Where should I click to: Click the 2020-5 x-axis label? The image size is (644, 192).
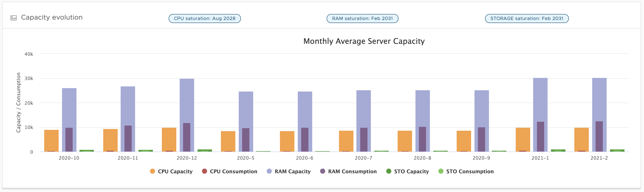click(x=246, y=158)
